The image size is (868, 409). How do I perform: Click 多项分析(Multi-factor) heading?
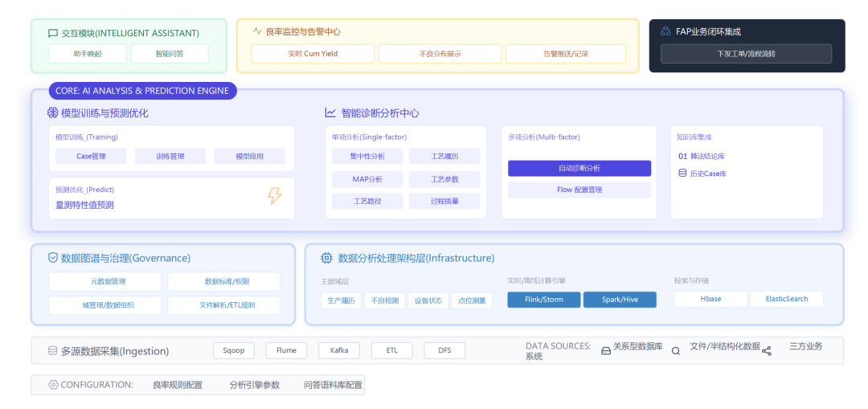[543, 137]
